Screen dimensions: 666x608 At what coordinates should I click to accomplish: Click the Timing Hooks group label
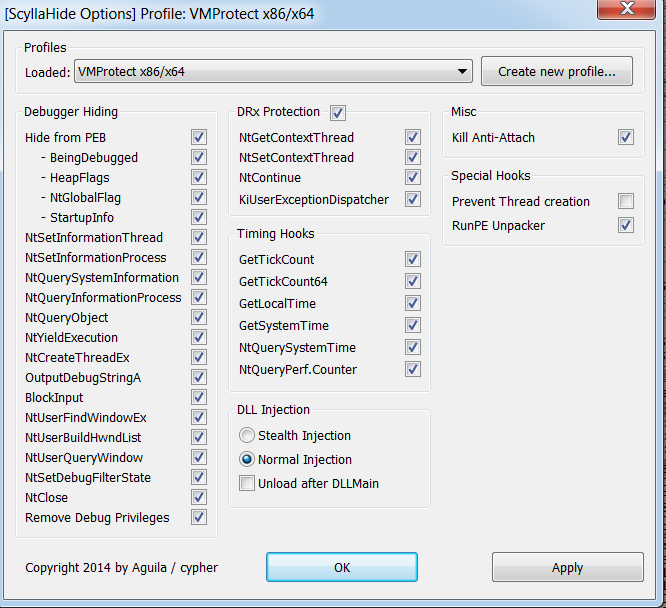tap(276, 234)
